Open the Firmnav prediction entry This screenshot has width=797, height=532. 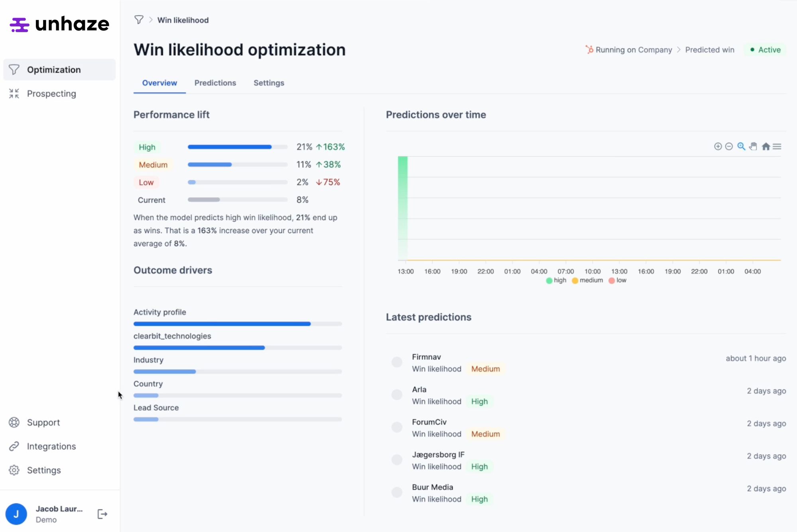pos(426,357)
